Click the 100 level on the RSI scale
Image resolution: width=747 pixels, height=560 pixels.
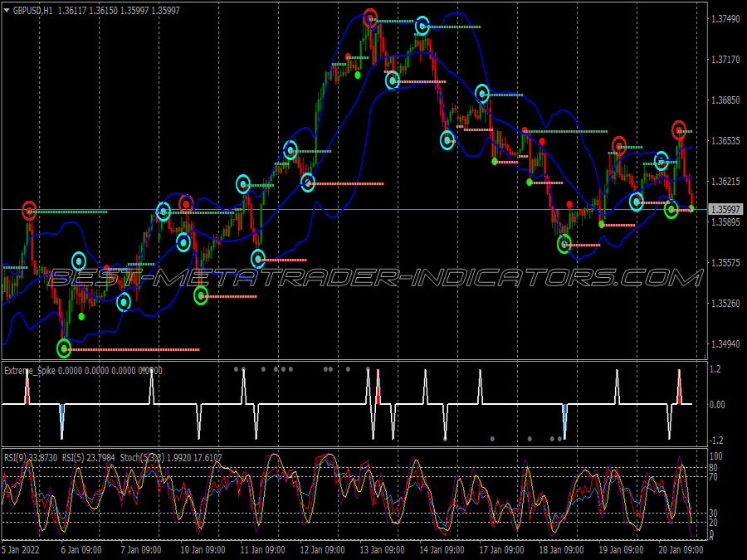click(x=716, y=456)
